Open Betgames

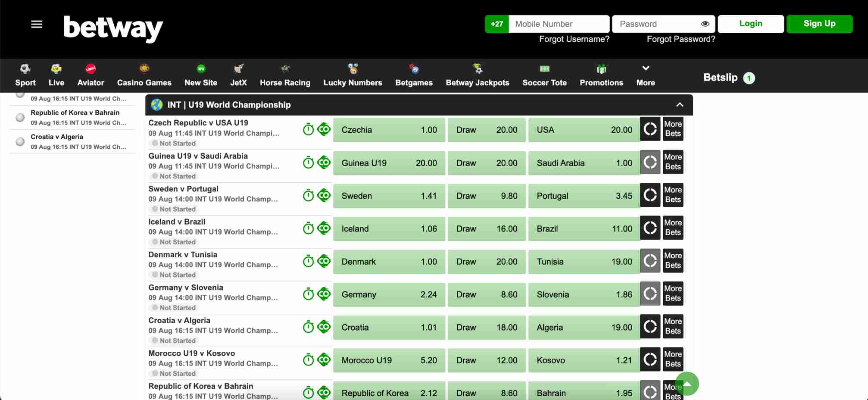pos(414,75)
